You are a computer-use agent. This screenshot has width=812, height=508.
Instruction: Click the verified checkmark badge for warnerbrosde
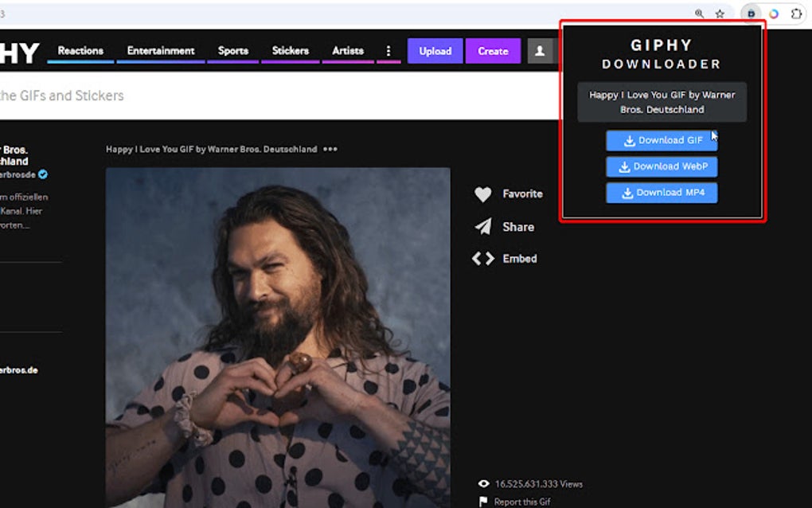(x=42, y=174)
